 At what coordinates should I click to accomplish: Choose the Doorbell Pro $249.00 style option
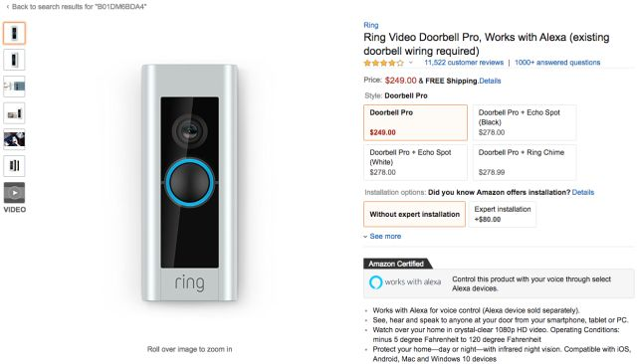coord(415,122)
